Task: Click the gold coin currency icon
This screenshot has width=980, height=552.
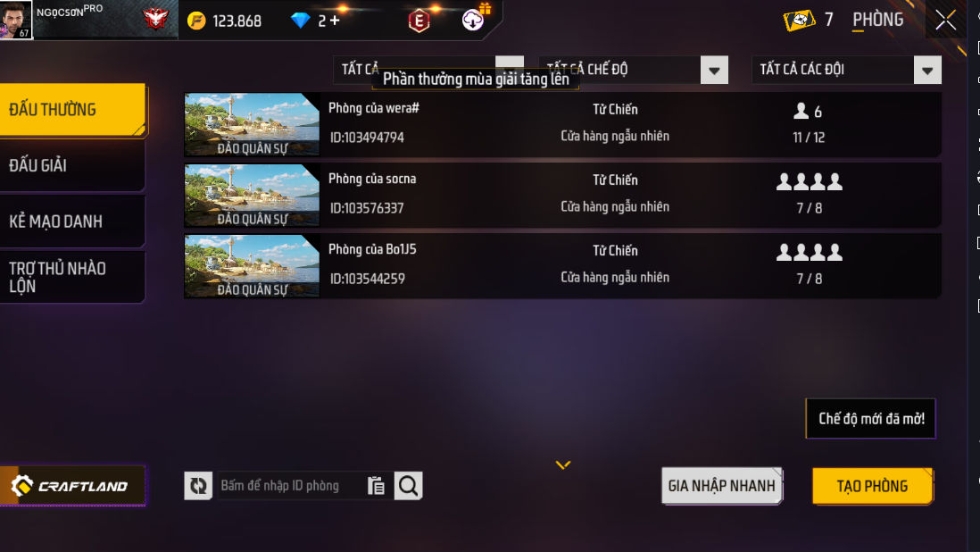Action: [196, 21]
